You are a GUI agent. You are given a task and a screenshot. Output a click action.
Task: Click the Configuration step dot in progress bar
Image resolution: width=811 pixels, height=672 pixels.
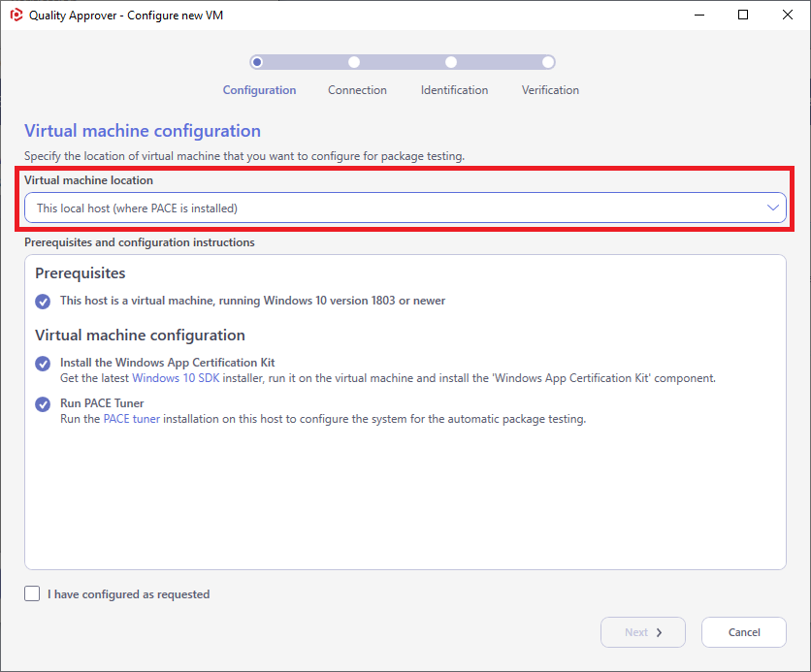click(257, 62)
